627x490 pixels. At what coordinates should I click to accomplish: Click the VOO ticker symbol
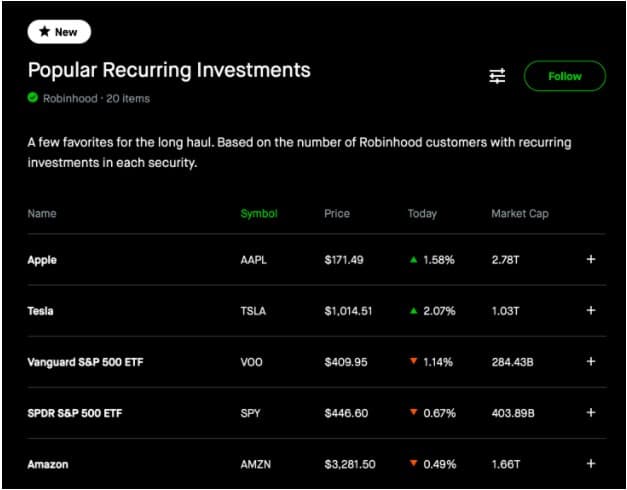pyautogui.click(x=252, y=362)
